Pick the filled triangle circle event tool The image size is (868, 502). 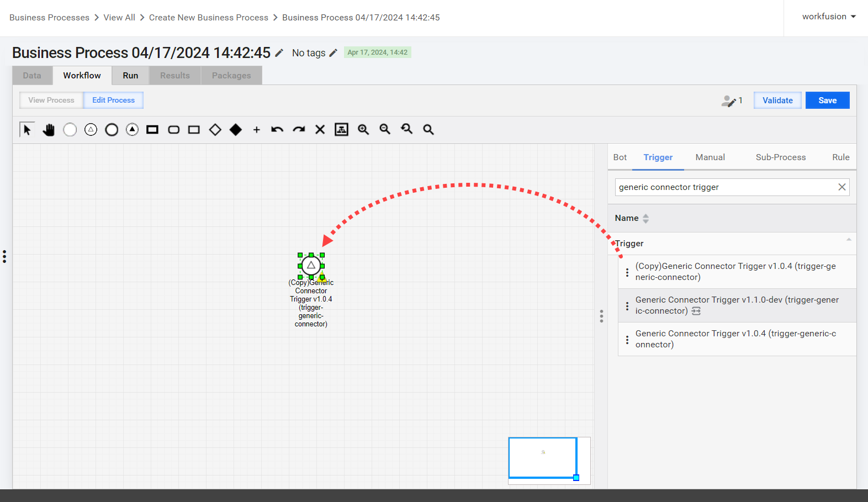(x=132, y=130)
